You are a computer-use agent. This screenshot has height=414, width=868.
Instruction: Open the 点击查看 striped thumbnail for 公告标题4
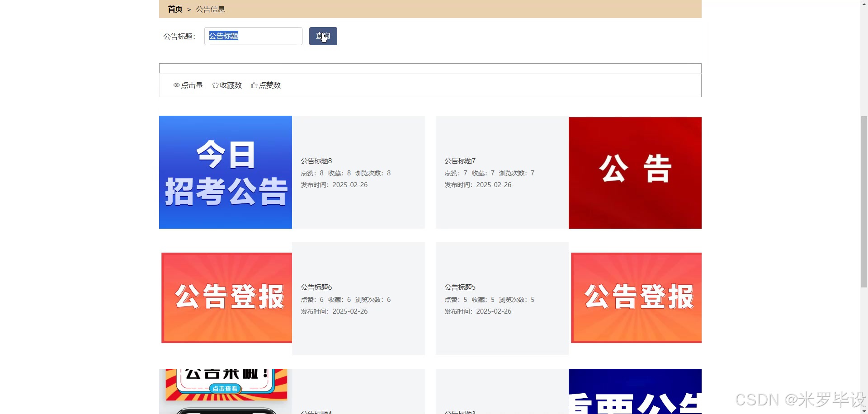click(x=226, y=391)
